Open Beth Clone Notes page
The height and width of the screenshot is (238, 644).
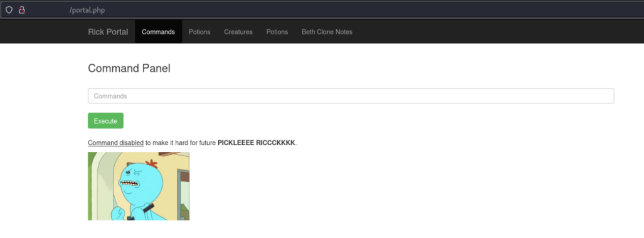[x=327, y=32]
